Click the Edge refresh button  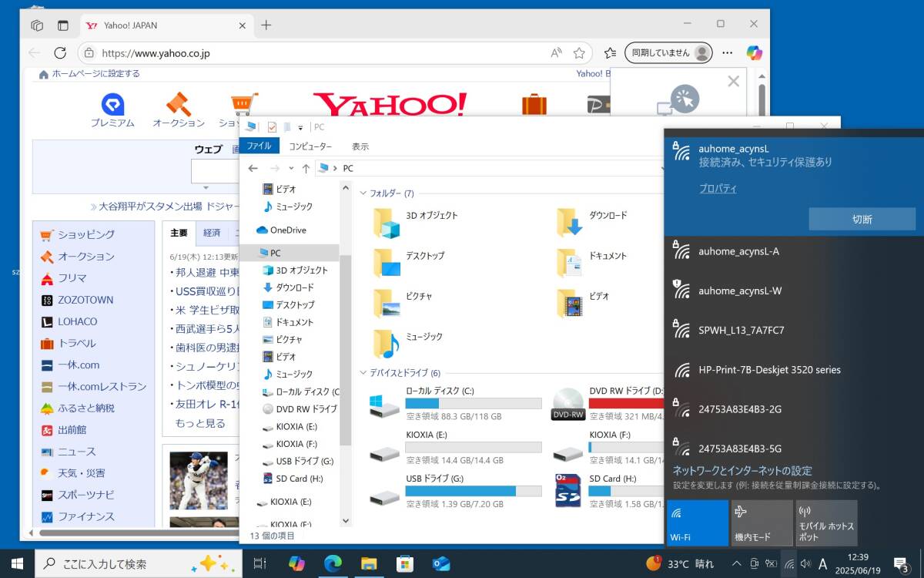[x=60, y=53]
